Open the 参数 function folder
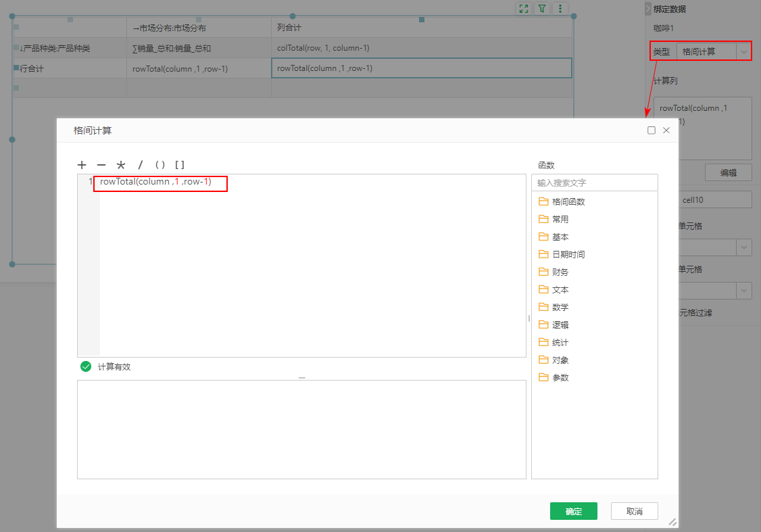 554,378
